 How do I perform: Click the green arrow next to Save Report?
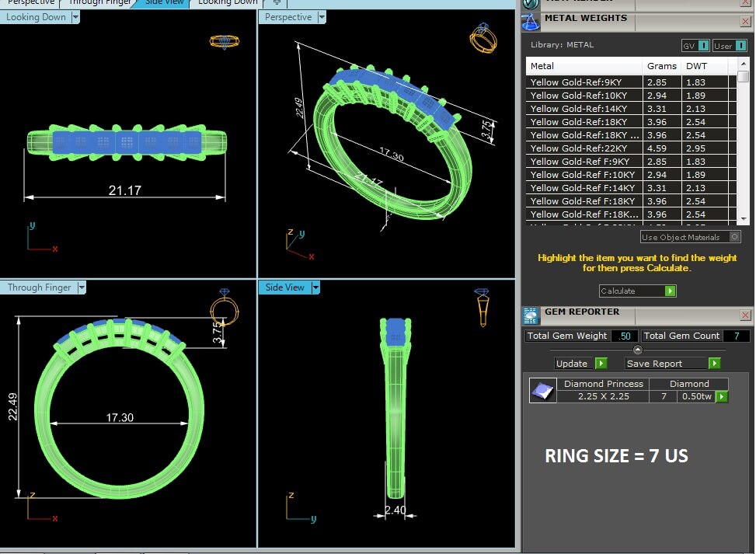(715, 363)
